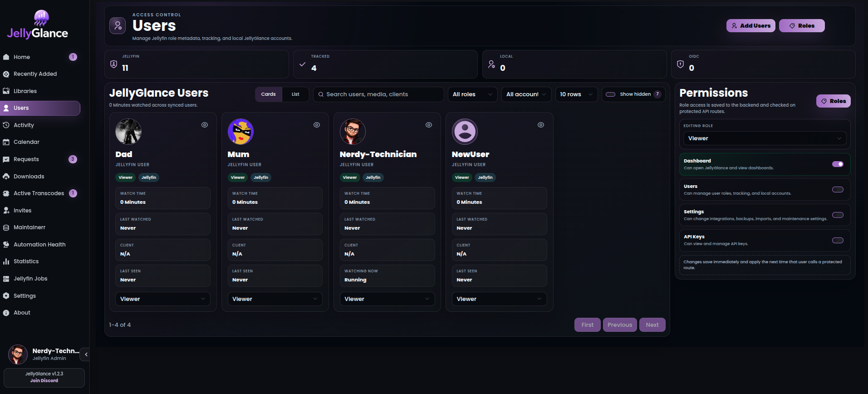Go to the Next page

(652, 325)
